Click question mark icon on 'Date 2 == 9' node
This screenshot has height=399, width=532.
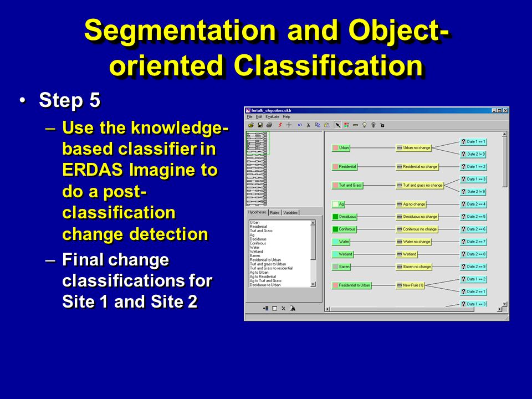coord(463,267)
